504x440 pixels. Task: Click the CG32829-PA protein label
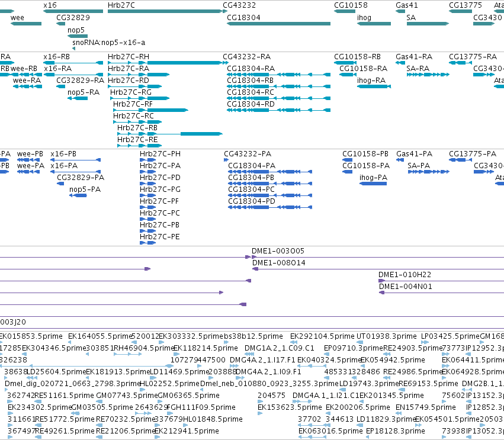(x=81, y=178)
